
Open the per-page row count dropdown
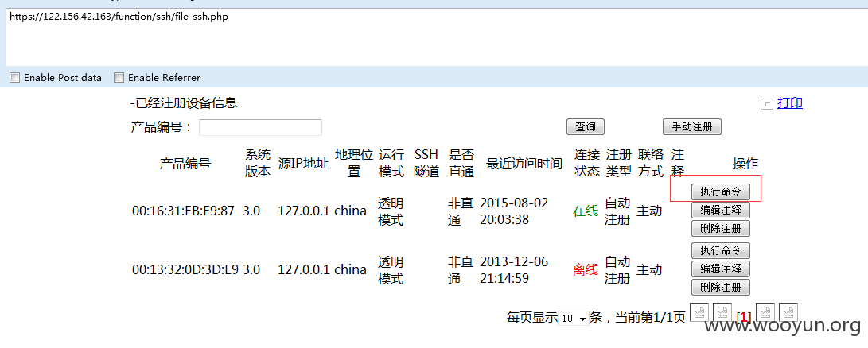click(573, 318)
